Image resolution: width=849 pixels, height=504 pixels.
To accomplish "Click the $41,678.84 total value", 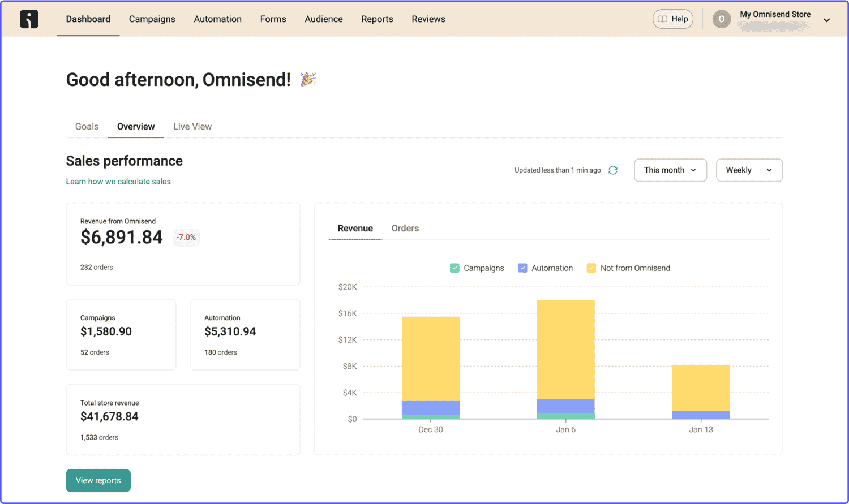I will point(109,417).
